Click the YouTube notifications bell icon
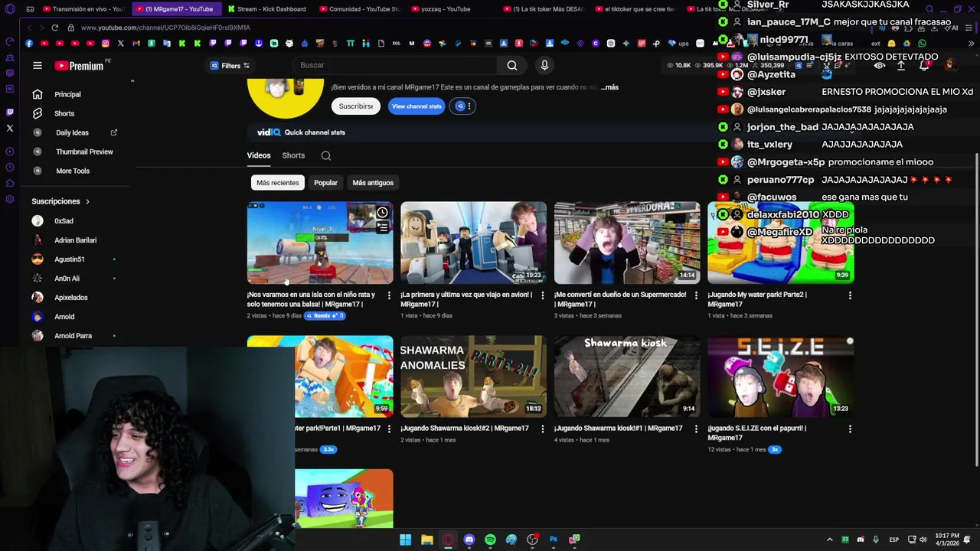 (924, 66)
